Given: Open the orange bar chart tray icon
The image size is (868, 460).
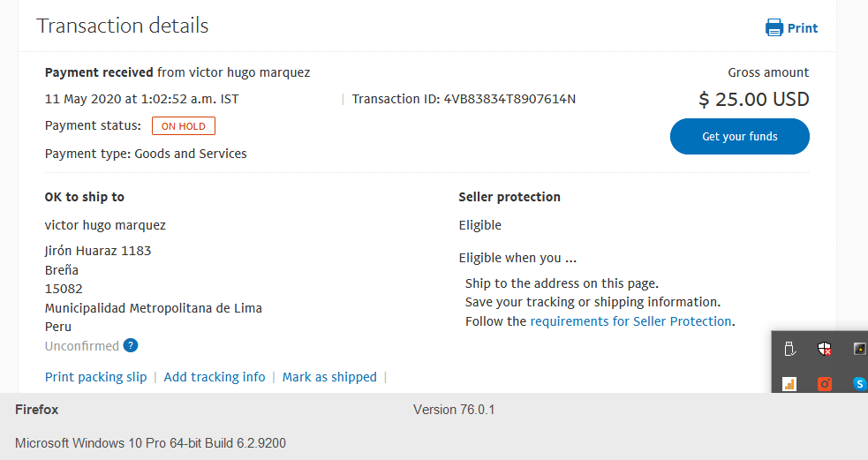Looking at the screenshot, I should 789,383.
